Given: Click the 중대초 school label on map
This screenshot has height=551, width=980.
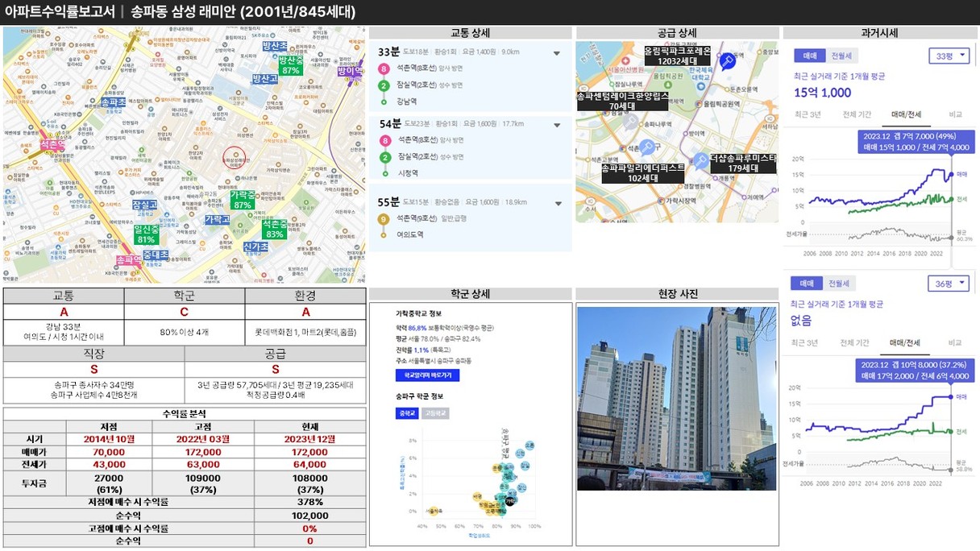Looking at the screenshot, I should tap(156, 255).
